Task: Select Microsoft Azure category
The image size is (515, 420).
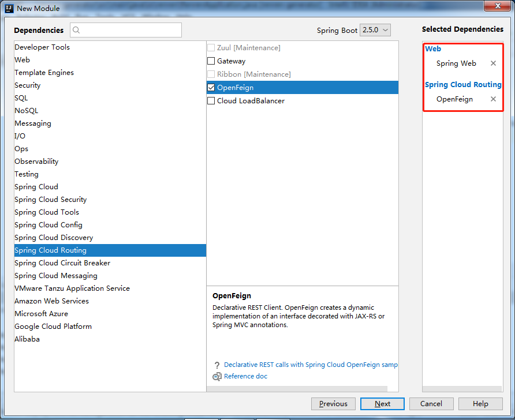Action: tap(110, 314)
